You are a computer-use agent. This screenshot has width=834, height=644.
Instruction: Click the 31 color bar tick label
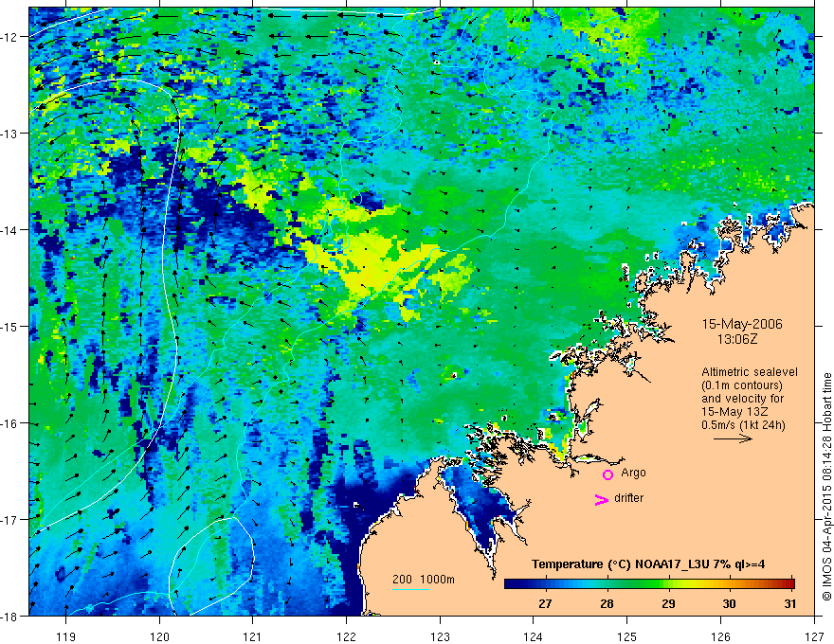[790, 603]
